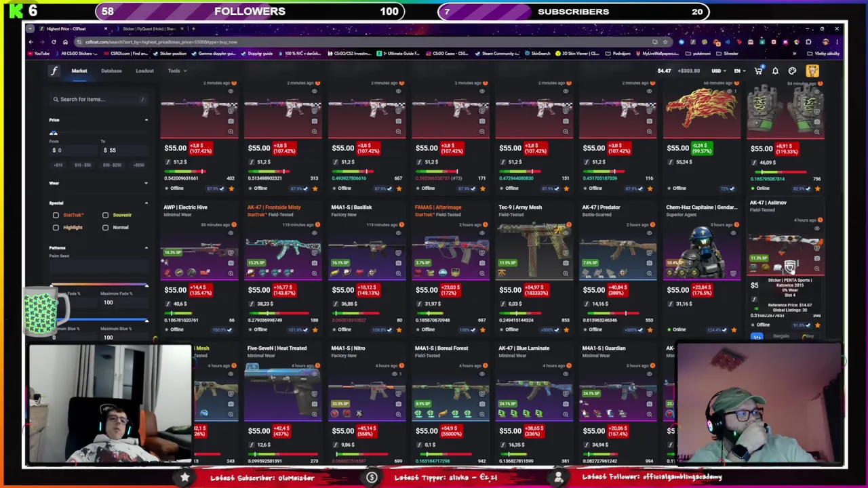Click the zoom icon on M4A1-S Nitro card
Viewport: 868px width, 488px height.
398,415
